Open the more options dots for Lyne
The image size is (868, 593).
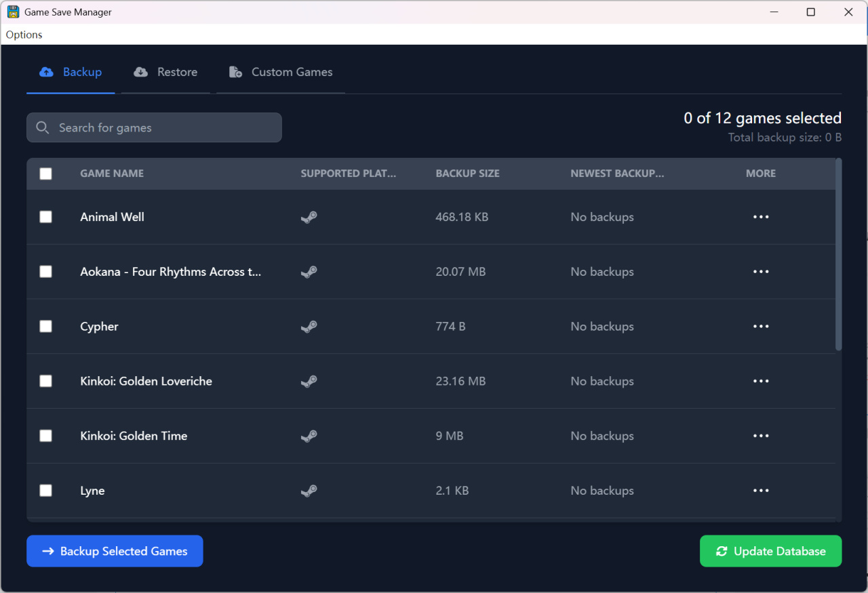[x=761, y=491]
